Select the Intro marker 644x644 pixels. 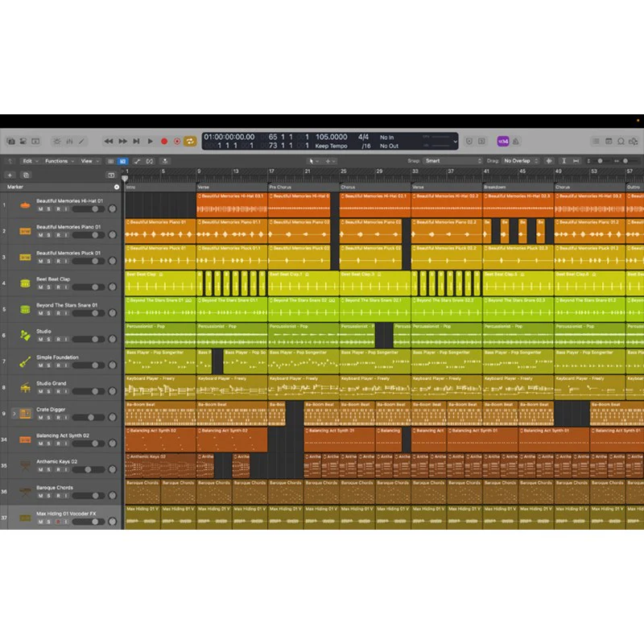(x=130, y=188)
